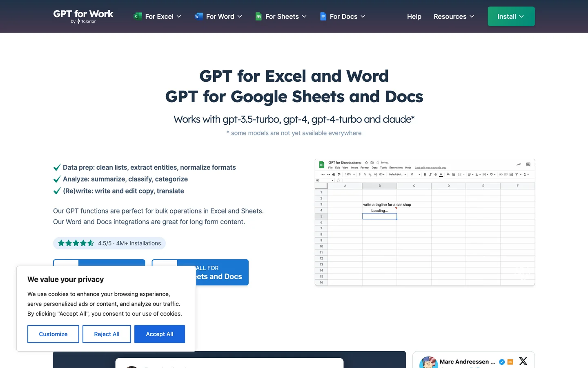Open the Help page link
Screen dimensions: 588x368
(x=414, y=16)
